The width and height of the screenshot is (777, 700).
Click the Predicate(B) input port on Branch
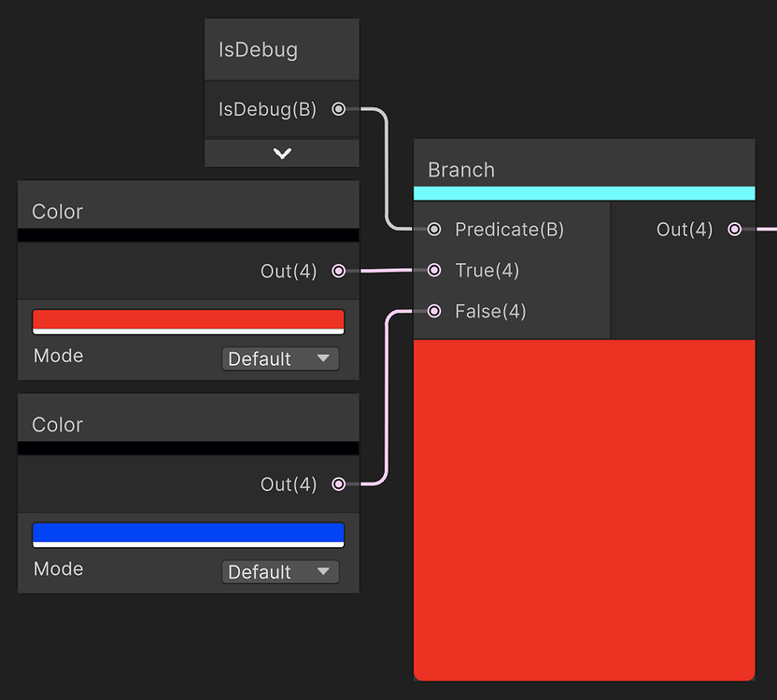pyautogui.click(x=433, y=229)
